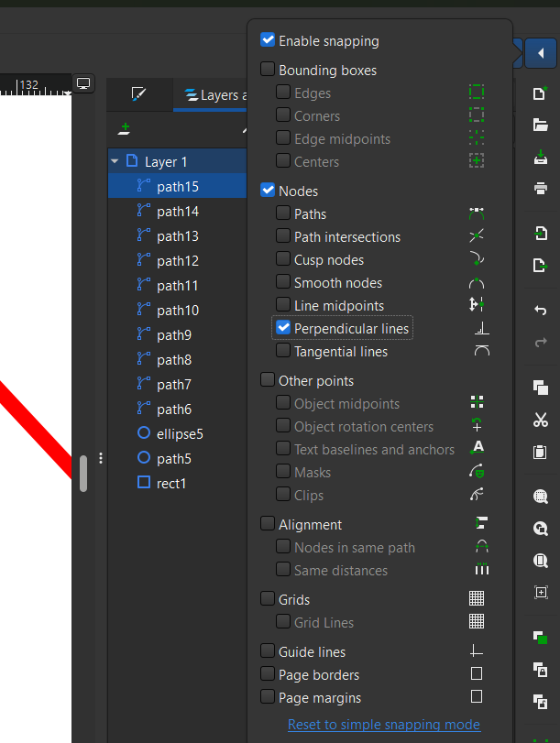Click the Zoom drawing icon

click(541, 528)
